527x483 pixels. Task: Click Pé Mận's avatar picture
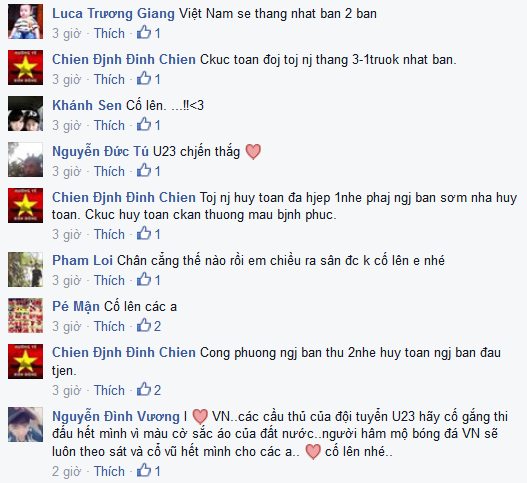[26, 315]
